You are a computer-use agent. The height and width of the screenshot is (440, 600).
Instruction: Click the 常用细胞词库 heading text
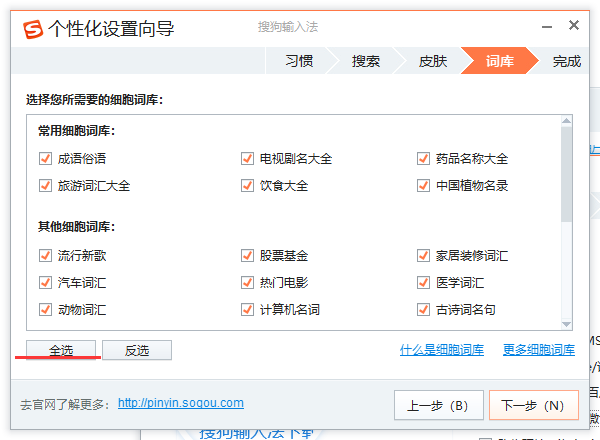click(77, 131)
